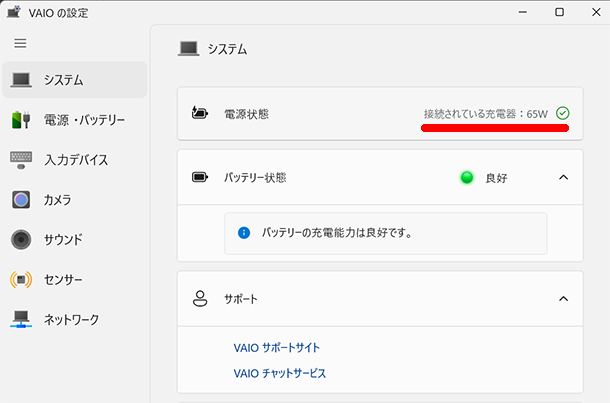Click the orange sensor icon for センサー
Viewport: 610px width, 403px height.
21,279
